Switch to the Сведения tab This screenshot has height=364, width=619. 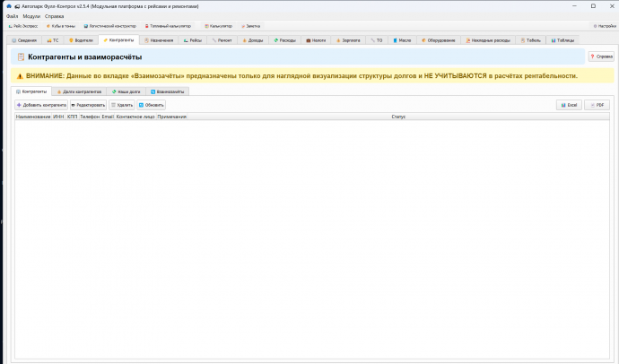24,40
